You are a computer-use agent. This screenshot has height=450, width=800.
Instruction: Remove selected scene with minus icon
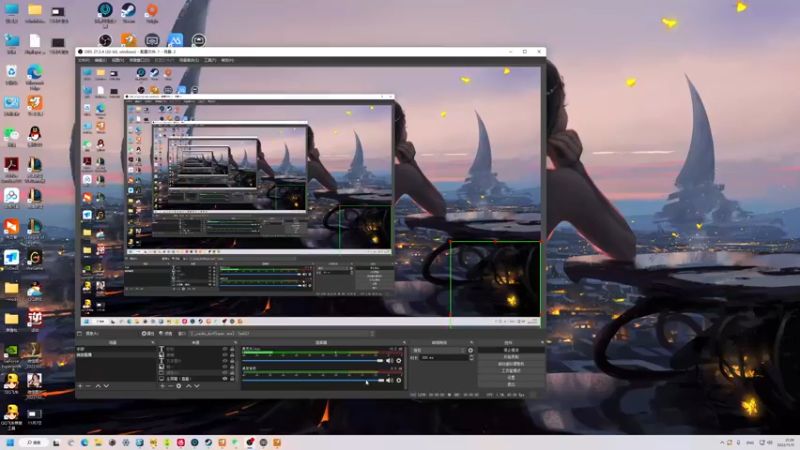click(x=88, y=386)
